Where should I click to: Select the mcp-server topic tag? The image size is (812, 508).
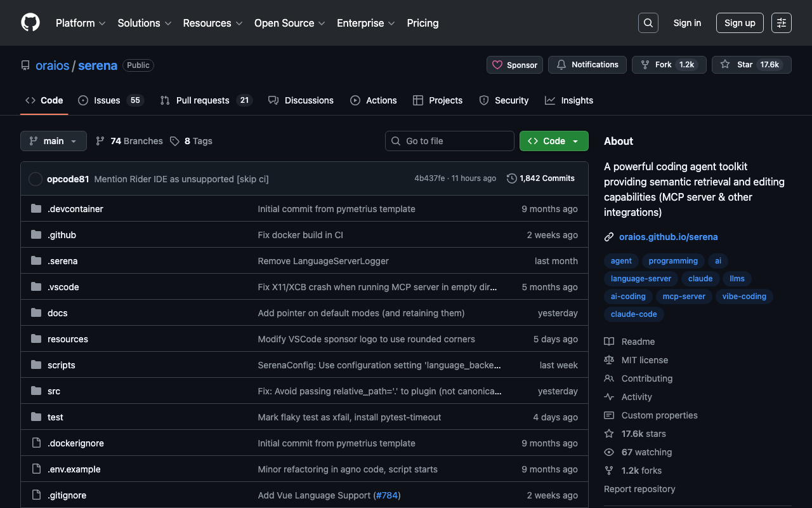(x=683, y=297)
